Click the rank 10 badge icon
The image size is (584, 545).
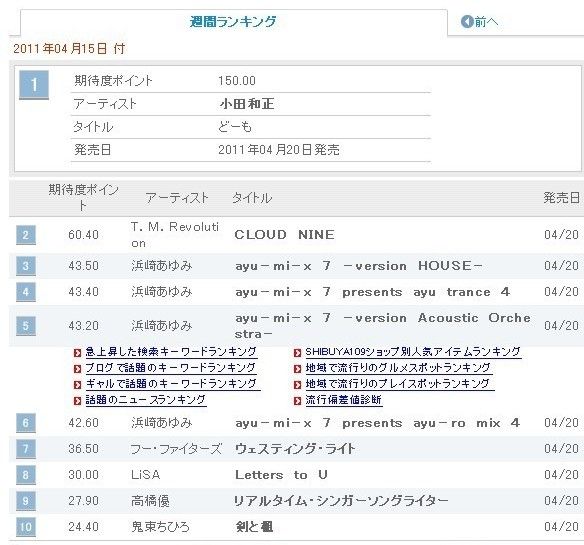coord(26,527)
